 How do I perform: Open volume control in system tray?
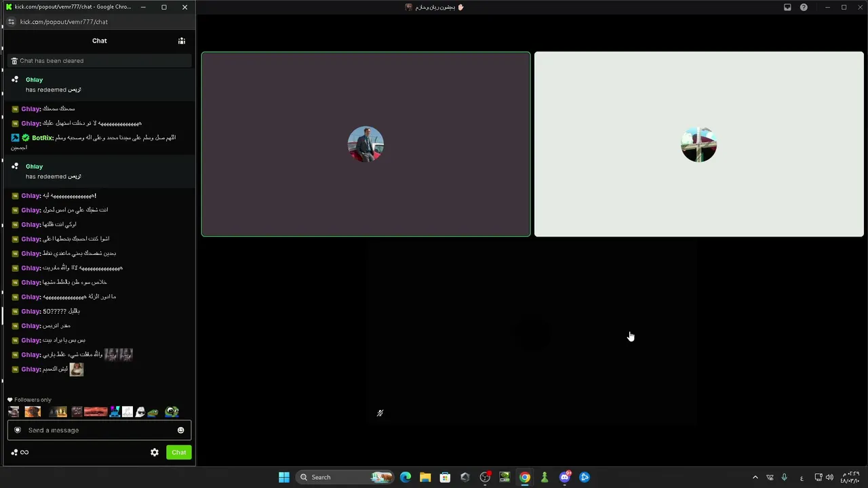pos(829,477)
